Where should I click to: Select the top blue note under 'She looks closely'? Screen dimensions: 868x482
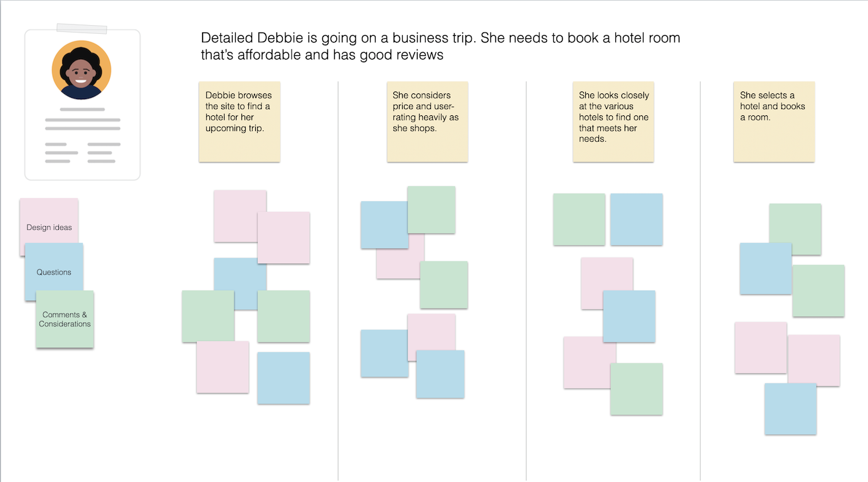636,219
